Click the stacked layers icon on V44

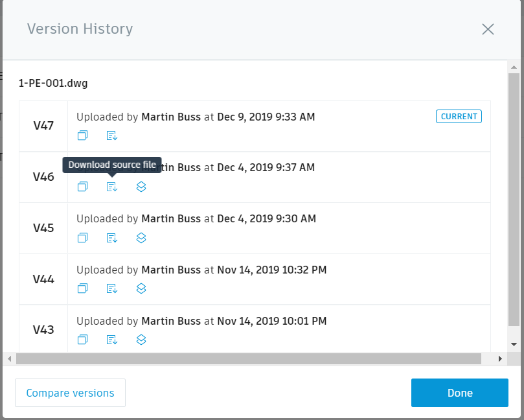(x=141, y=288)
